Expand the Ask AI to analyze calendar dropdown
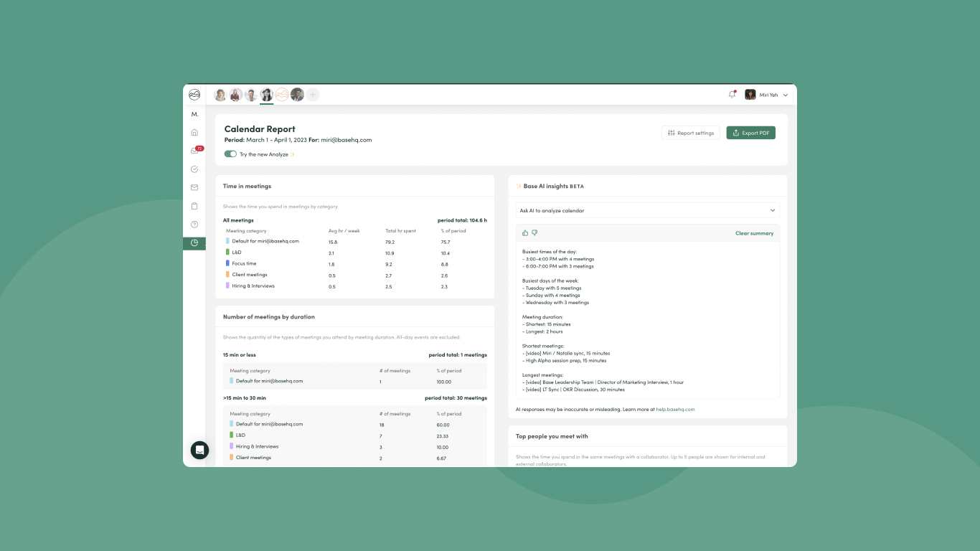980x551 pixels. pyautogui.click(x=773, y=209)
